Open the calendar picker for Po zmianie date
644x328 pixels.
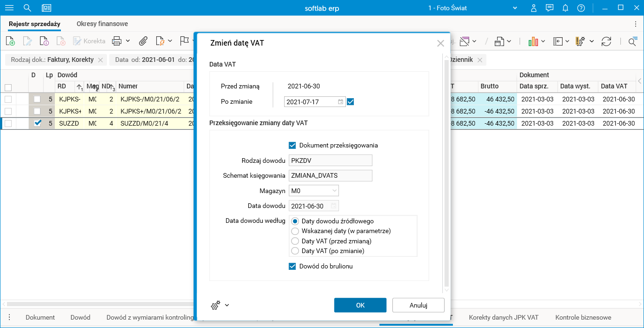pyautogui.click(x=340, y=101)
